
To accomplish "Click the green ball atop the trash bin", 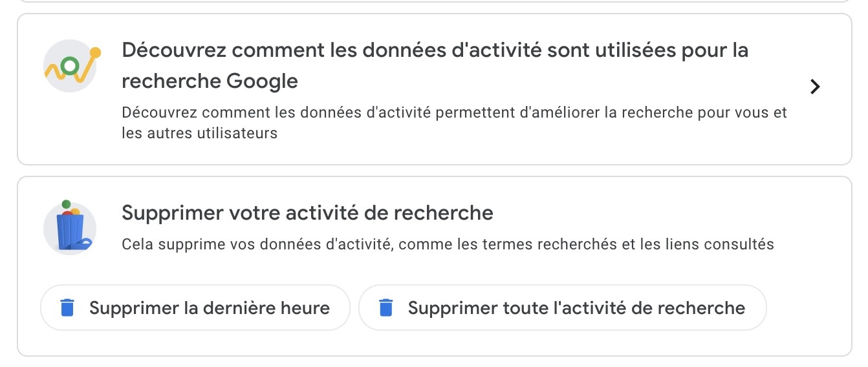I will point(66,204).
